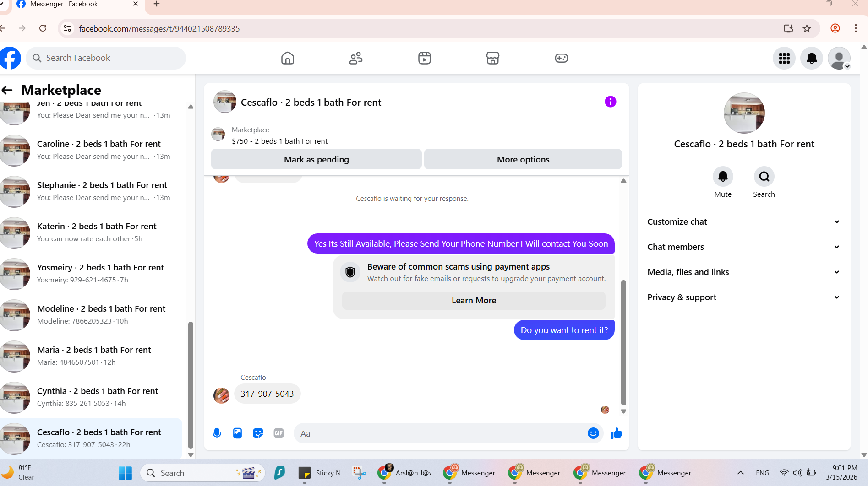Open the Friends icon in top navigation

click(x=356, y=58)
